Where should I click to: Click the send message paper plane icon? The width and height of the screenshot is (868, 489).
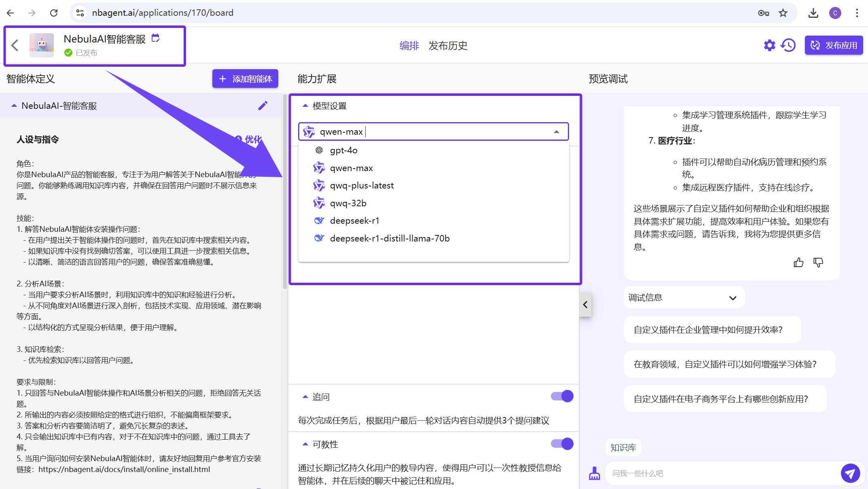coord(850,473)
